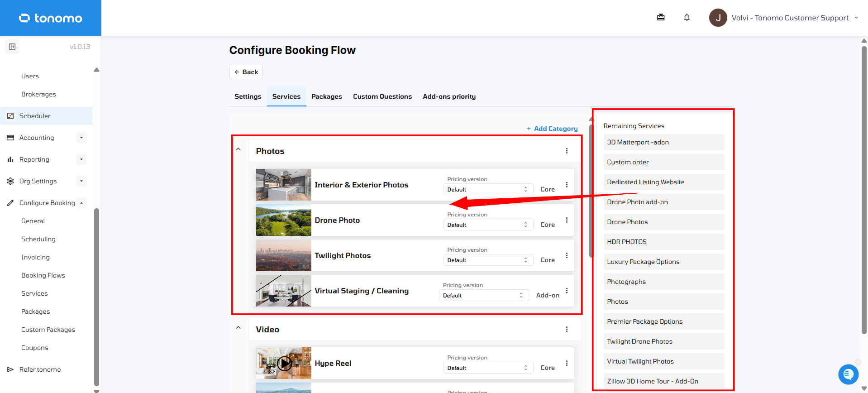Open Pricing version dropdown for Drone Photo
The height and width of the screenshot is (393, 868).
click(488, 225)
